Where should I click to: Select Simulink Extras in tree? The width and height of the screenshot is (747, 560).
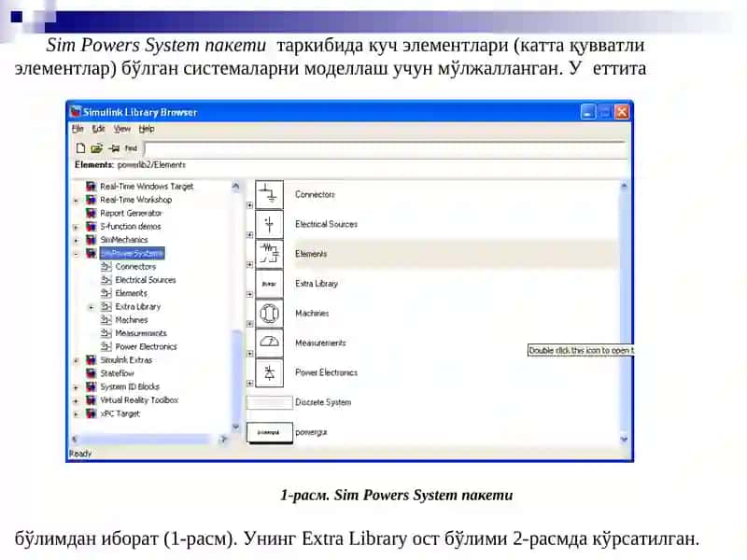click(126, 360)
